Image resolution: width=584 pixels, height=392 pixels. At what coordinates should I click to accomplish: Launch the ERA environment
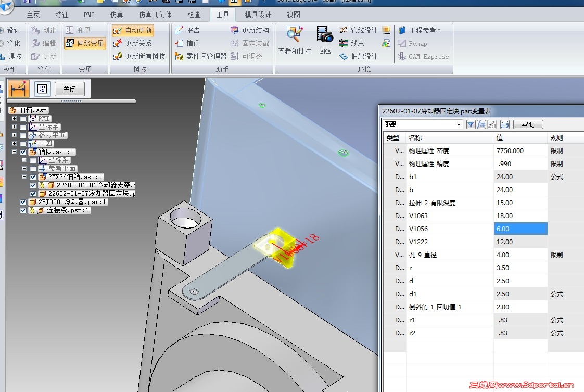325,40
